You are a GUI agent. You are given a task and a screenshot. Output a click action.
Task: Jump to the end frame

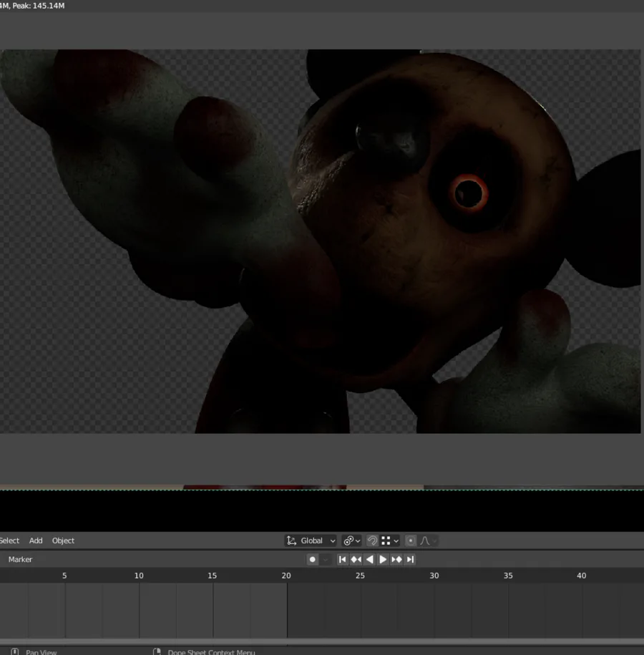pos(410,559)
